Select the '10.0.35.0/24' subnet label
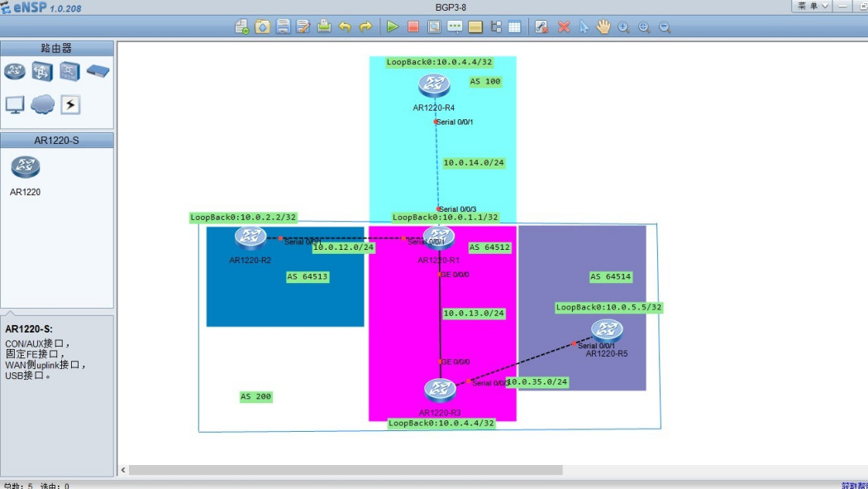The width and height of the screenshot is (868, 489). coord(537,382)
